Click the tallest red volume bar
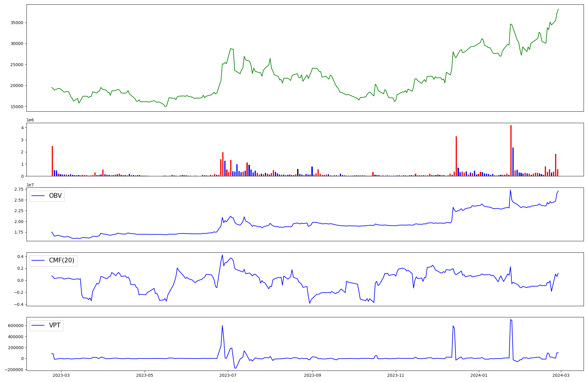Viewport: 588px width, 382px height. (x=511, y=150)
